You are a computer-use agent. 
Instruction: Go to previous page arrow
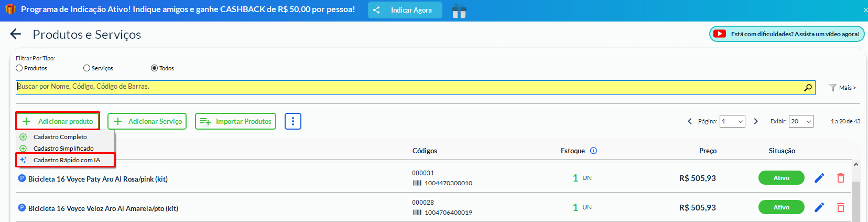coord(689,121)
